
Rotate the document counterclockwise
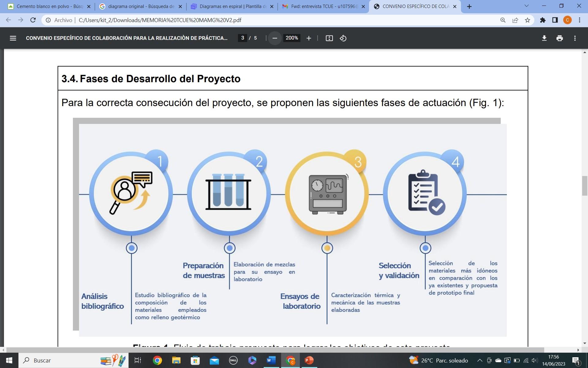click(x=343, y=38)
